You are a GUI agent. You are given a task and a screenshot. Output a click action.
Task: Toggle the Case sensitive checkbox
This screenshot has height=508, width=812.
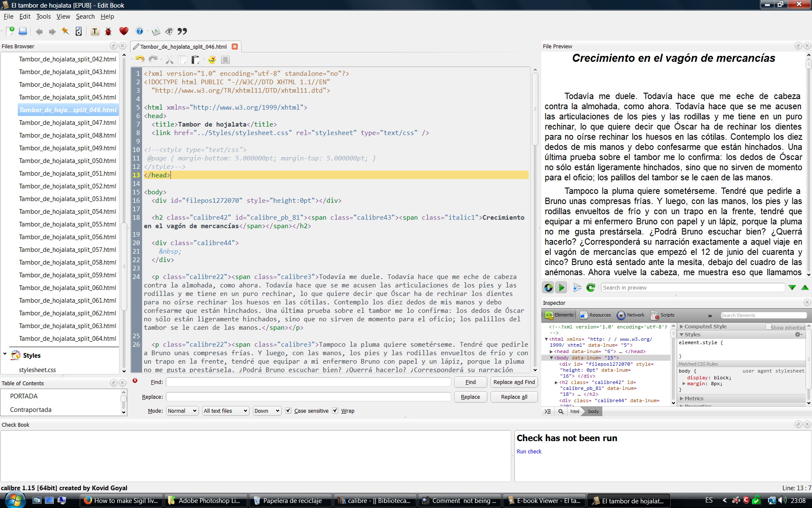288,411
